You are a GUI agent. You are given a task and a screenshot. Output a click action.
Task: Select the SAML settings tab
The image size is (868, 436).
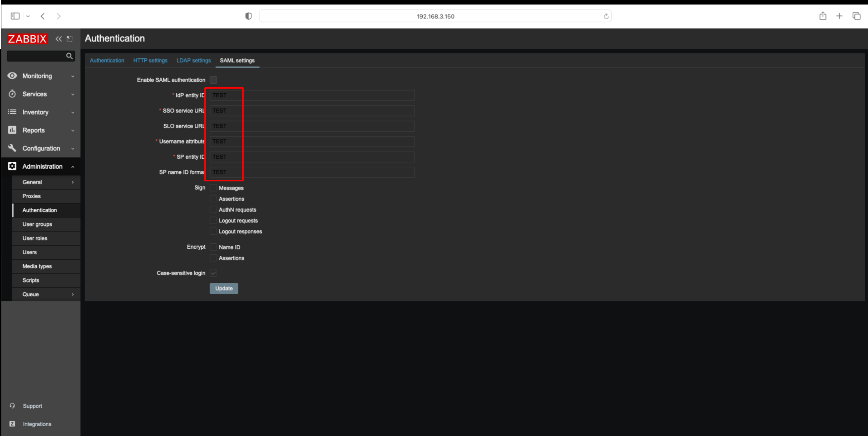pyautogui.click(x=237, y=61)
